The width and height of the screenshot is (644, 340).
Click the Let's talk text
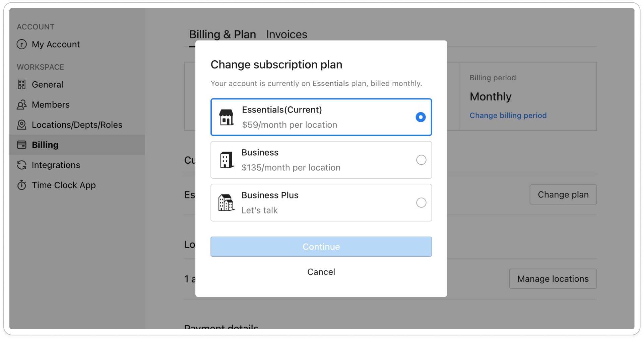point(259,210)
